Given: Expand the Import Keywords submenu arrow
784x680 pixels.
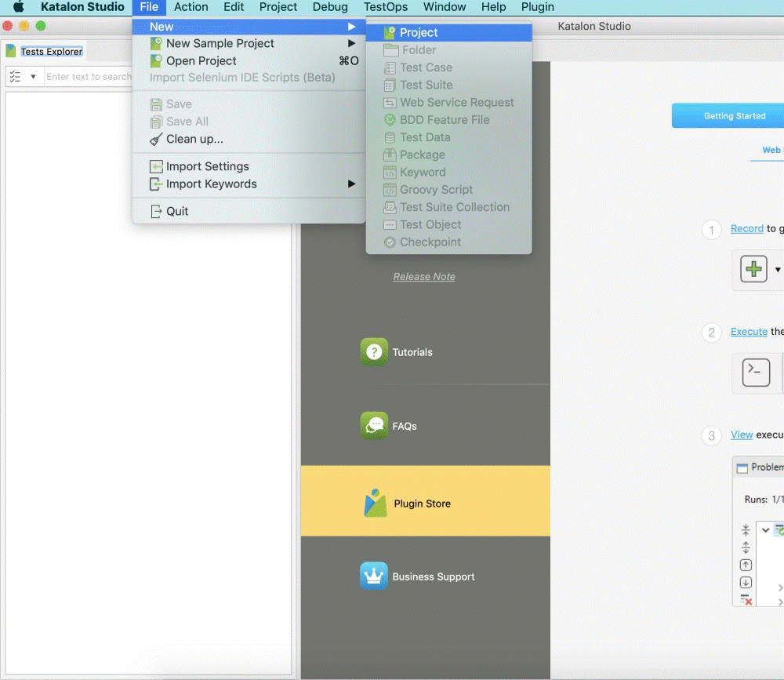Looking at the screenshot, I should 351,184.
